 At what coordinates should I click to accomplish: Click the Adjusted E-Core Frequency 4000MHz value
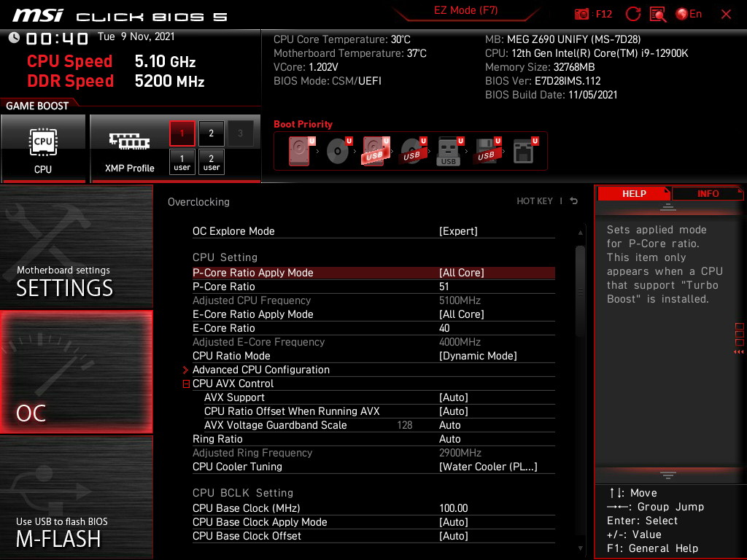pyautogui.click(x=460, y=342)
